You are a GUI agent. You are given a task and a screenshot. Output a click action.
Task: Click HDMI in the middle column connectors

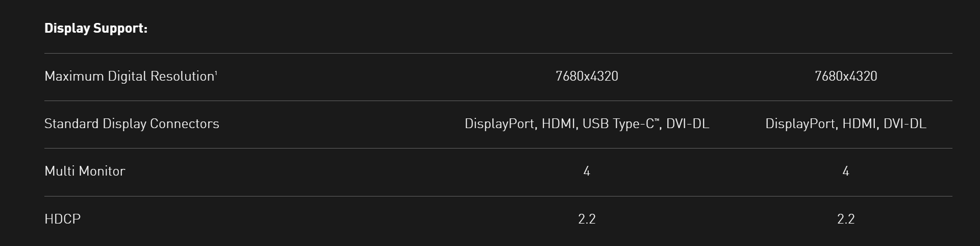559,124
